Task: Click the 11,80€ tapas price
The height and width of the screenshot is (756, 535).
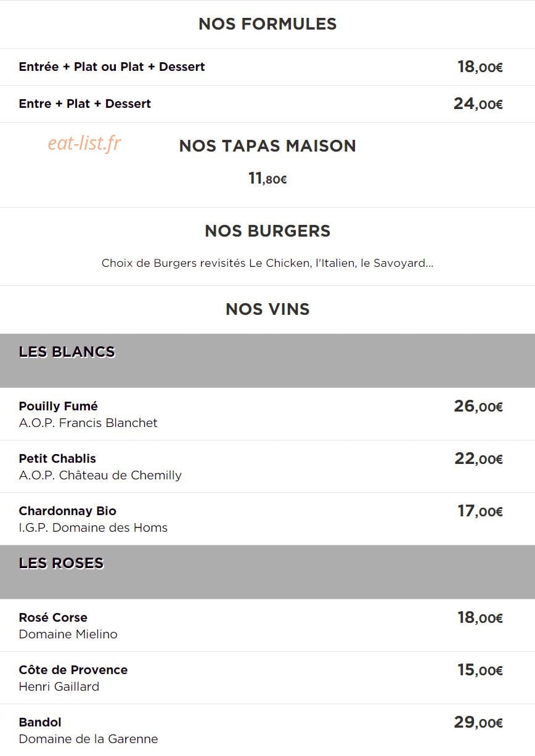Action: (x=267, y=179)
